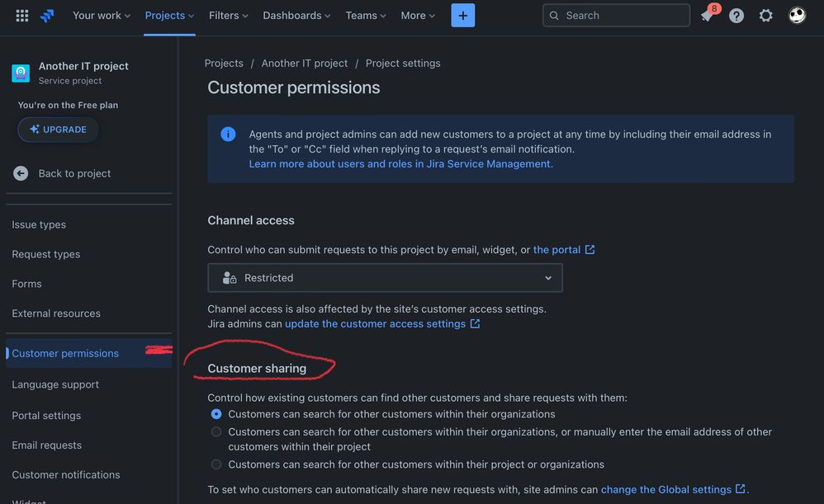This screenshot has width=824, height=504.
Task: Click the magnifier icon in the search box
Action: 554,16
